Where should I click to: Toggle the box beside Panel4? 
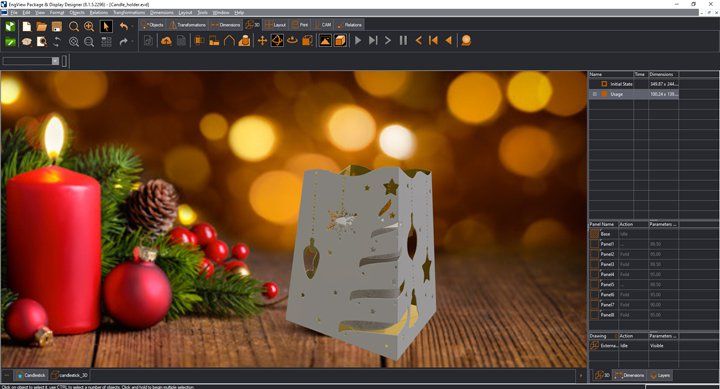pos(595,274)
